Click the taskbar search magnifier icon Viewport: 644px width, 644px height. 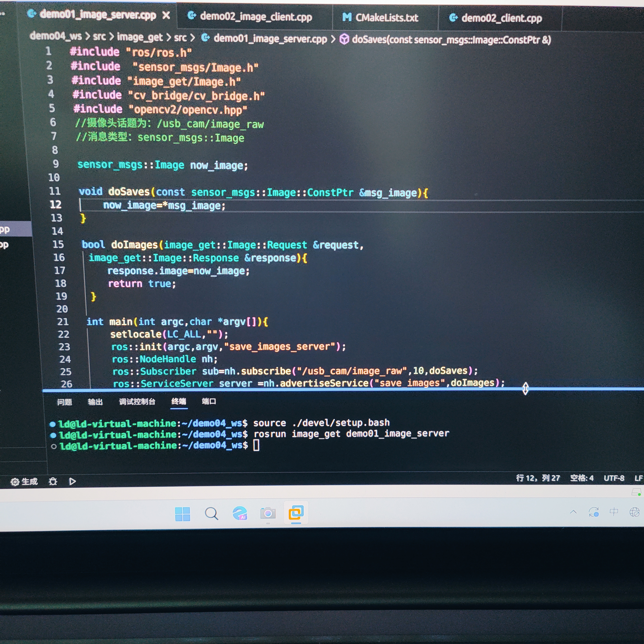(211, 514)
